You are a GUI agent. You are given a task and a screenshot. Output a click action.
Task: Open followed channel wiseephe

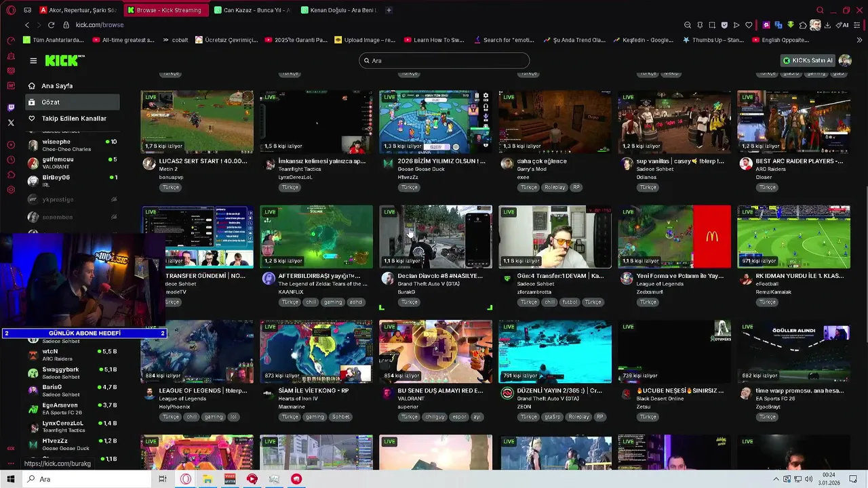72,145
